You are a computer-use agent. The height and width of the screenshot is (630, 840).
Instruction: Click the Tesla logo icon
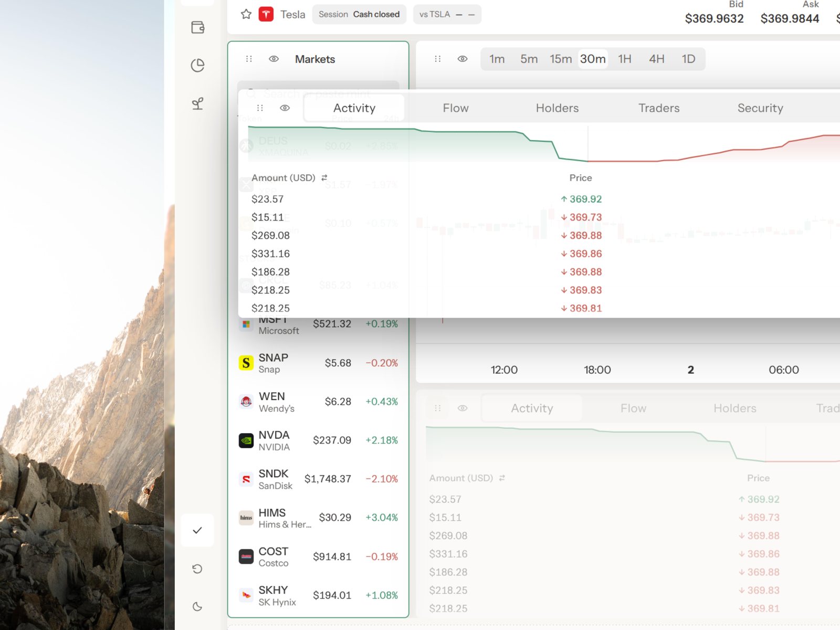266,14
